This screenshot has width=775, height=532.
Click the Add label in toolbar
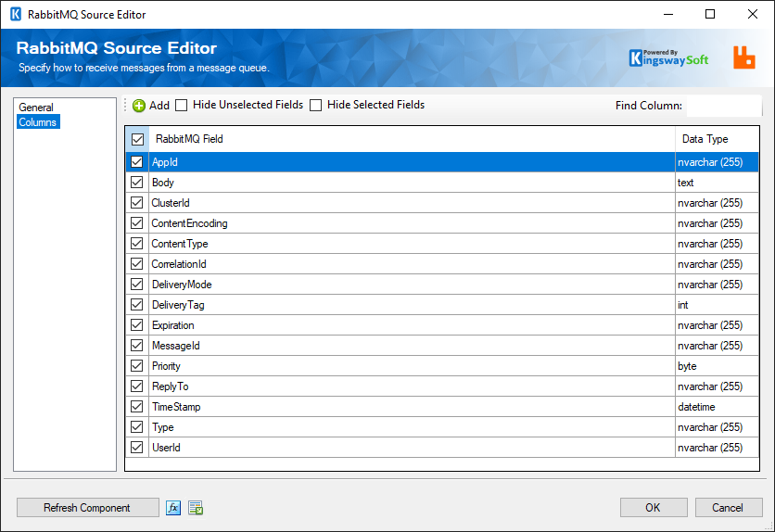point(159,106)
